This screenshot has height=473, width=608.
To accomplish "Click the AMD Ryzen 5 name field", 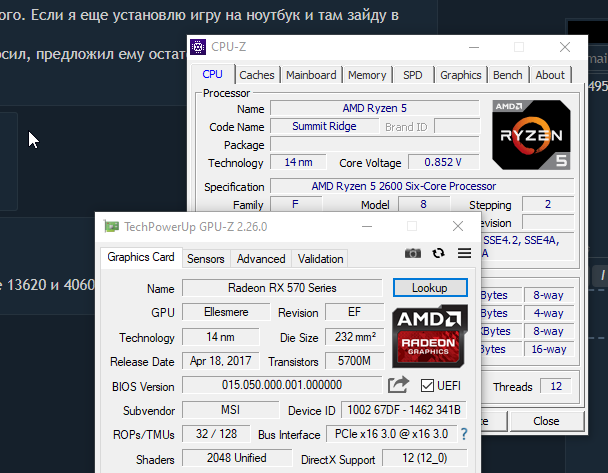I will click(x=375, y=108).
